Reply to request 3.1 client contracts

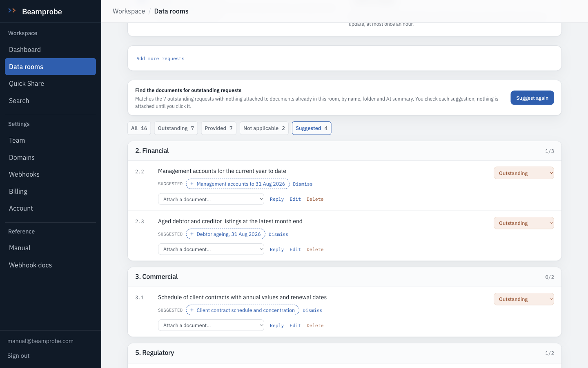click(277, 325)
